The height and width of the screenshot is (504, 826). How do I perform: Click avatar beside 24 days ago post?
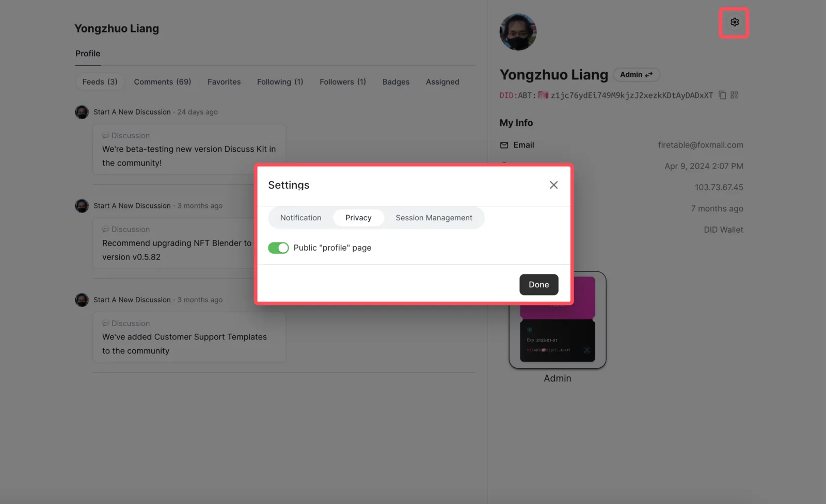pyautogui.click(x=82, y=112)
